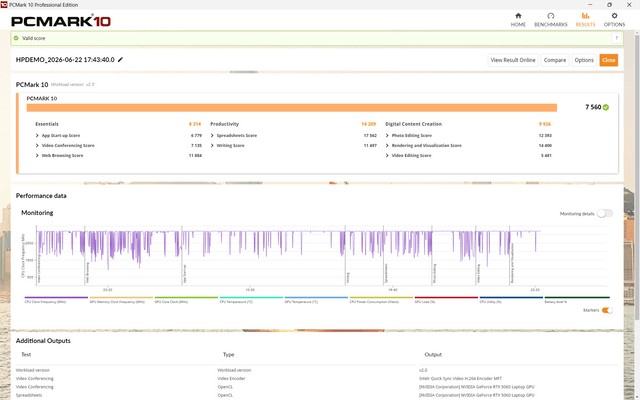Click the vertical scrollbar on right edge

[x=637, y=176]
